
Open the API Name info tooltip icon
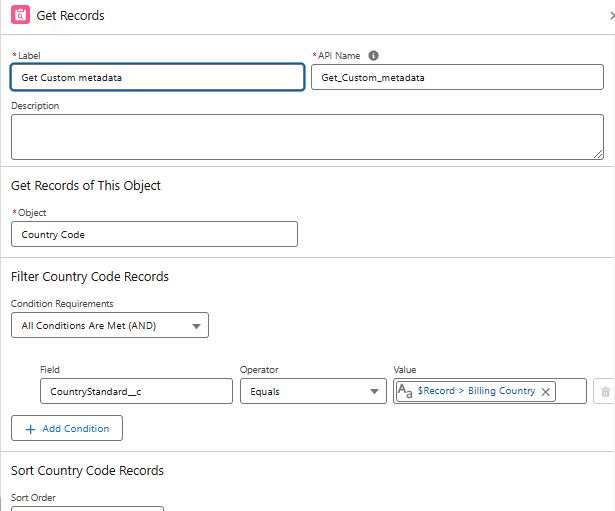(x=373, y=56)
